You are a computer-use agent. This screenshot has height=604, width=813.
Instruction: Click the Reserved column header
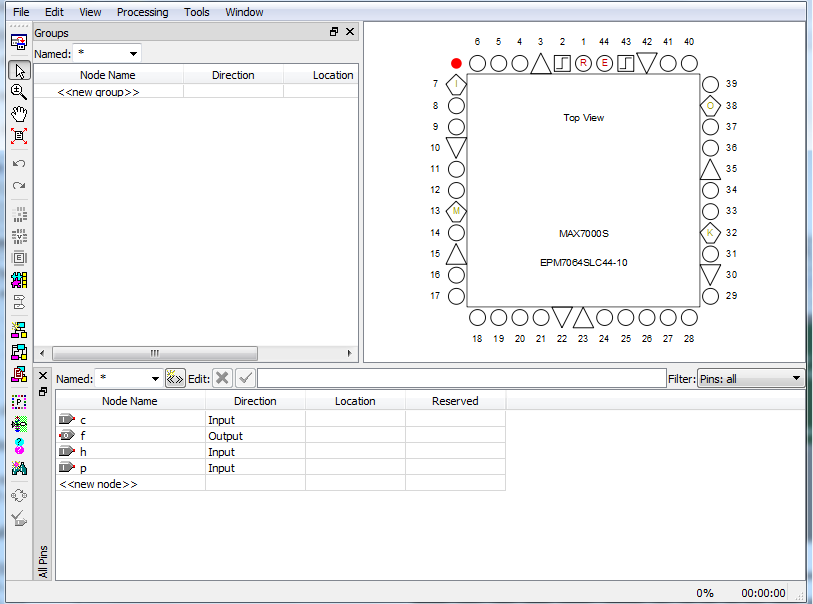[x=455, y=401]
